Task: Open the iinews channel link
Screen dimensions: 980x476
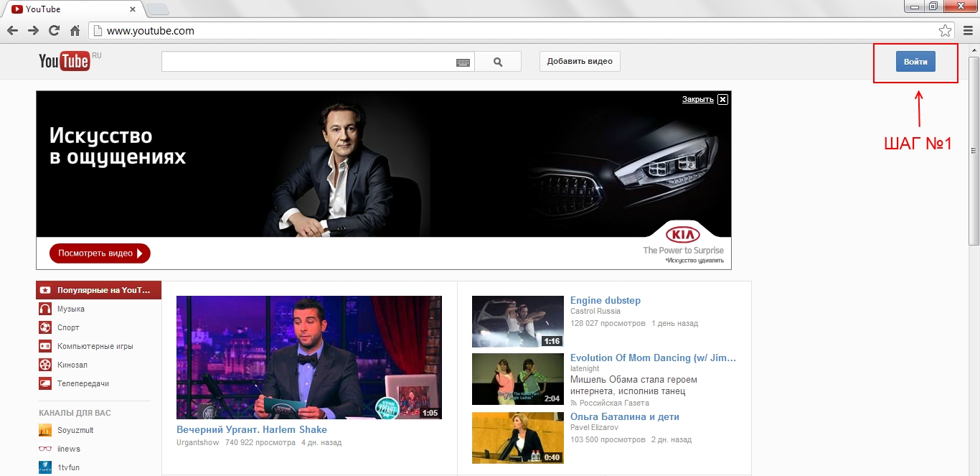Action: tap(69, 449)
